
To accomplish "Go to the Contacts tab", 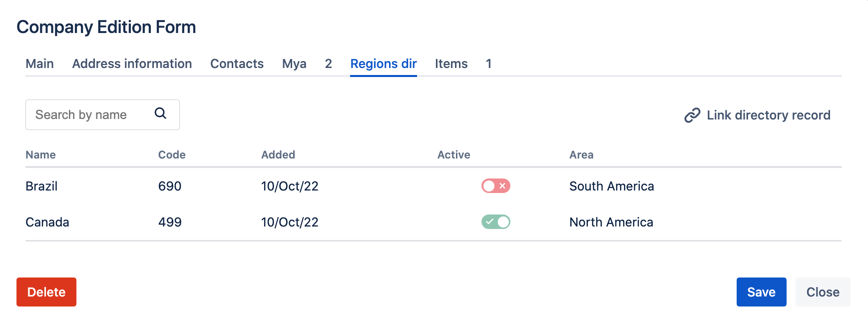I will point(237,64).
